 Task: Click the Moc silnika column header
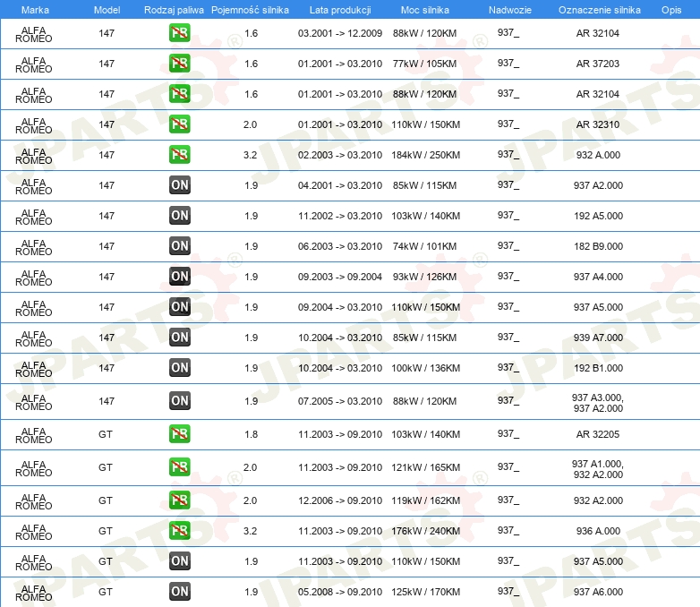pyautogui.click(x=425, y=9)
